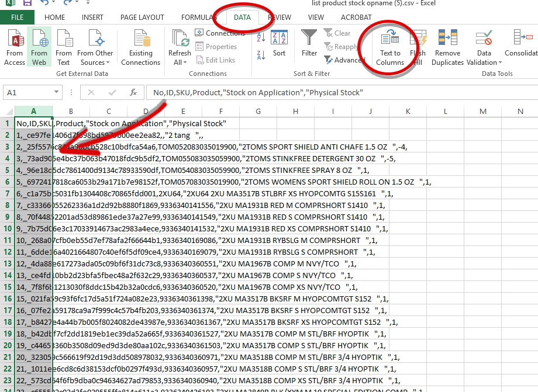Click cell A3 containing 2TOMS SPORT SHIELD

[x=33, y=147]
